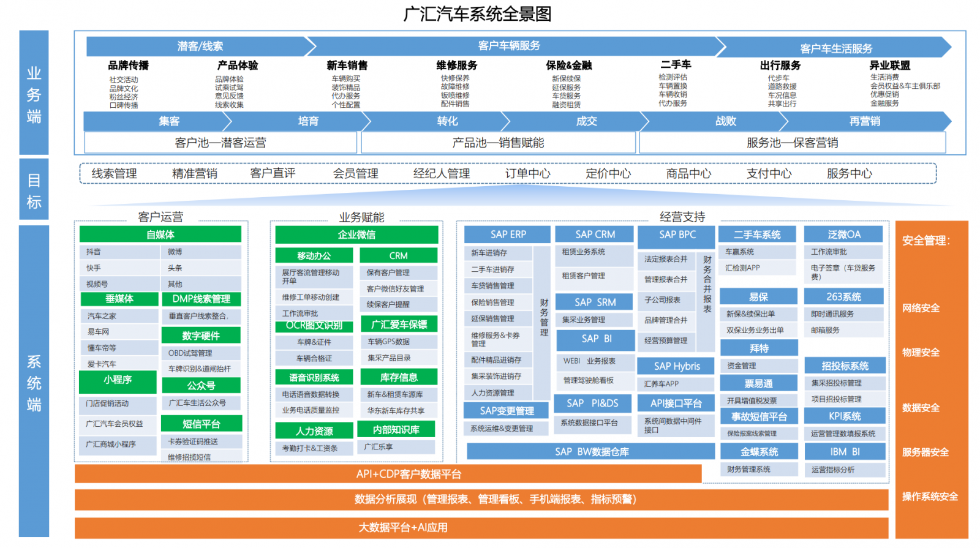Open the 自媒体 section header
This screenshot has height=548, width=980.
click(160, 235)
